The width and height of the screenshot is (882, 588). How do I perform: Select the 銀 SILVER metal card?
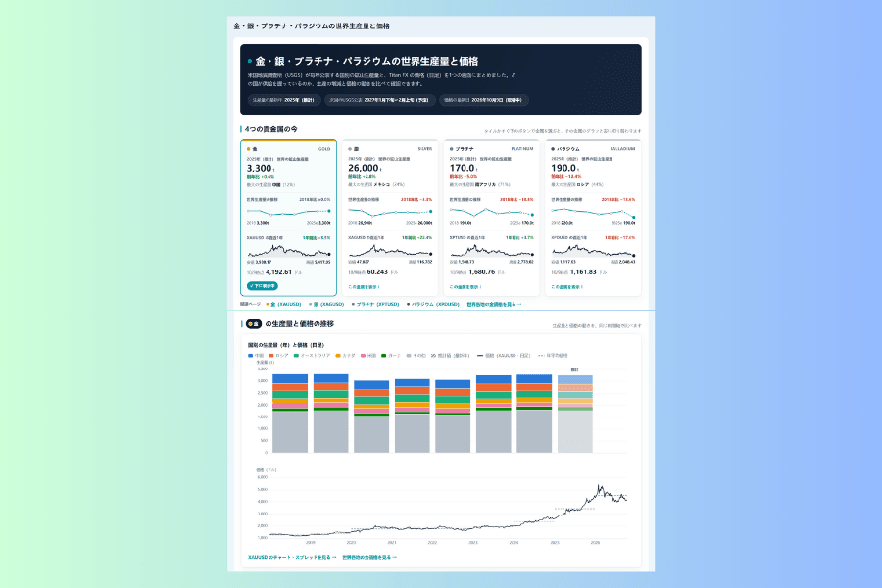click(390, 218)
